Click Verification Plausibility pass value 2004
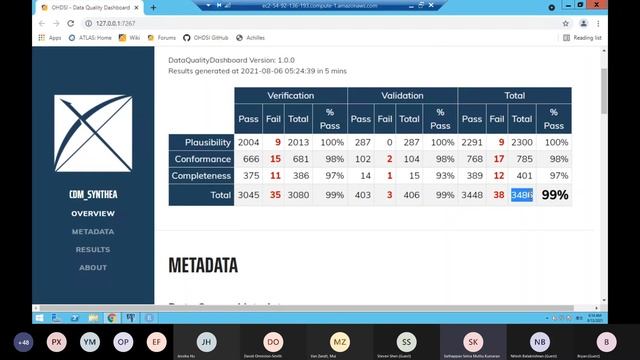This screenshot has height=360, width=640. [248, 142]
